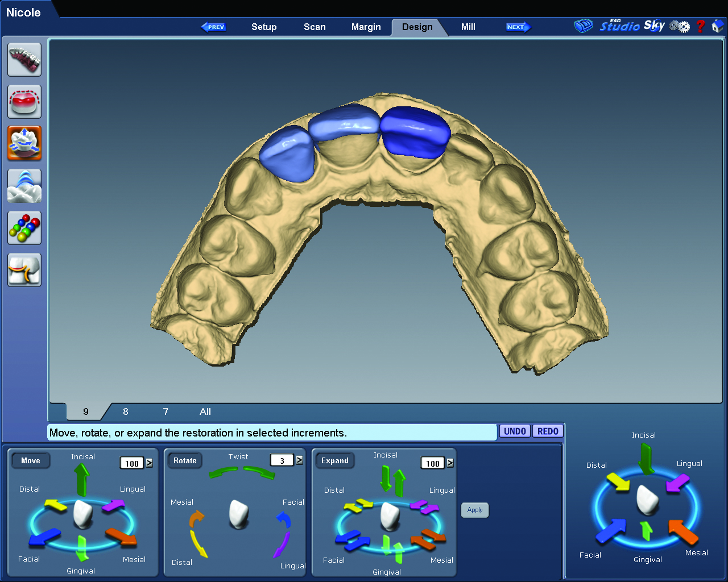Click the green Incisal arrow in Move panel
The width and height of the screenshot is (728, 582).
(81, 479)
